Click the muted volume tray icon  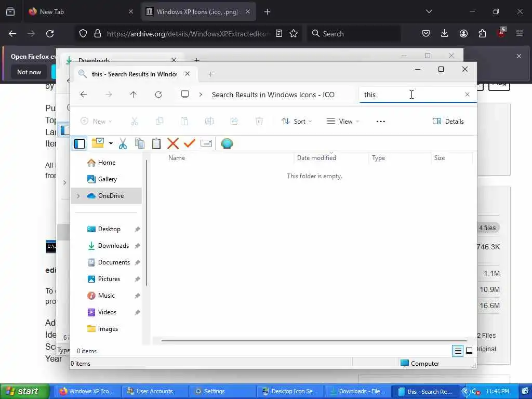476,392
